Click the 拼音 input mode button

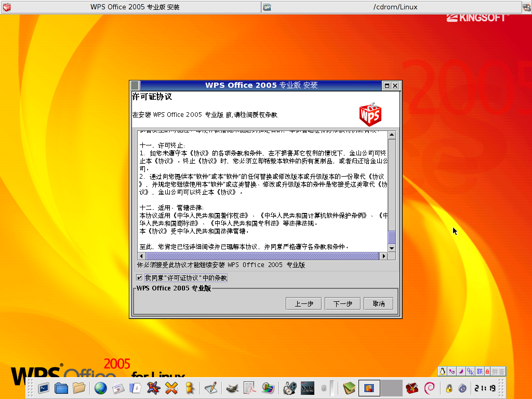pyautogui.click(x=498, y=371)
